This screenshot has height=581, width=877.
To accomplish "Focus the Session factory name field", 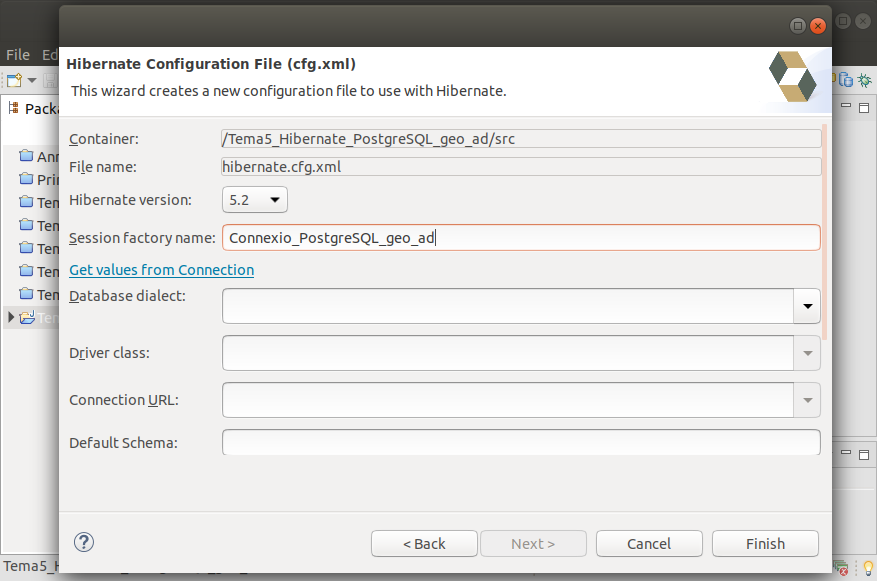I will 521,238.
